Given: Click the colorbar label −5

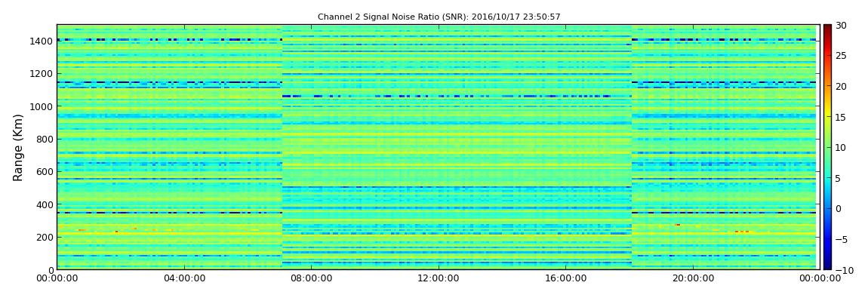Looking at the screenshot, I should click(x=841, y=239).
